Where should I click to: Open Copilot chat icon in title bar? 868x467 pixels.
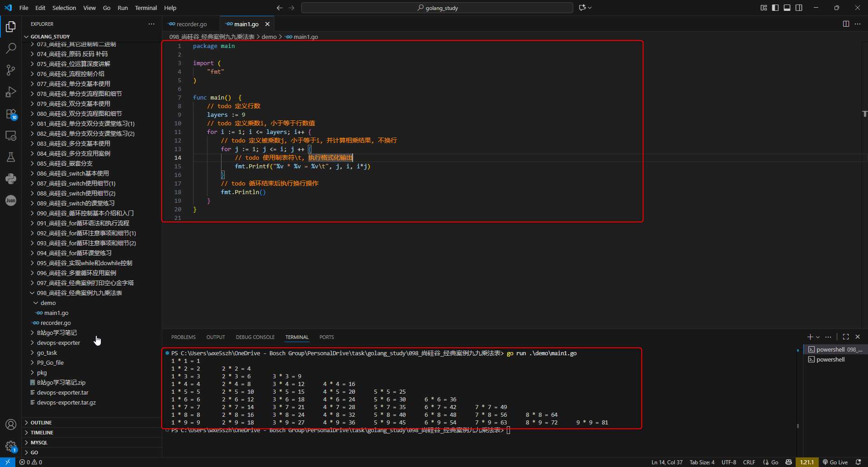pos(583,8)
